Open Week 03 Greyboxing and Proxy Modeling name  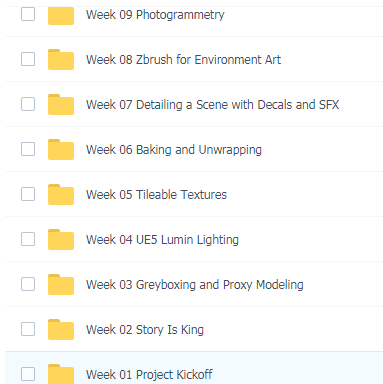[195, 285]
